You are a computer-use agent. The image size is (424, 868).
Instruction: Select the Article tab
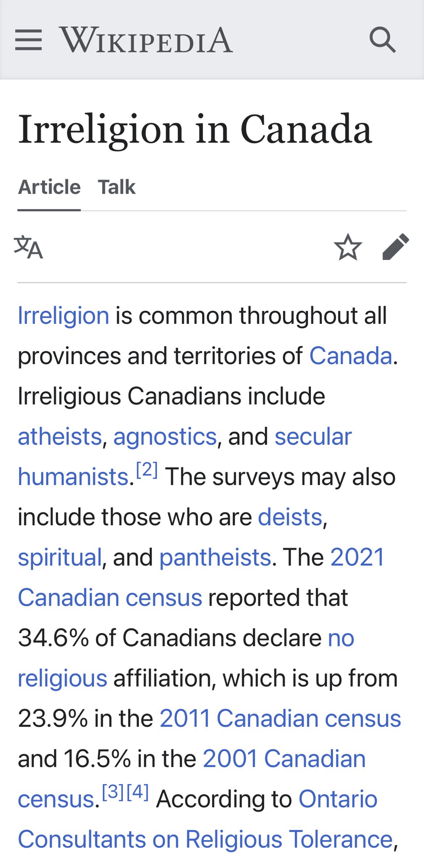49,187
